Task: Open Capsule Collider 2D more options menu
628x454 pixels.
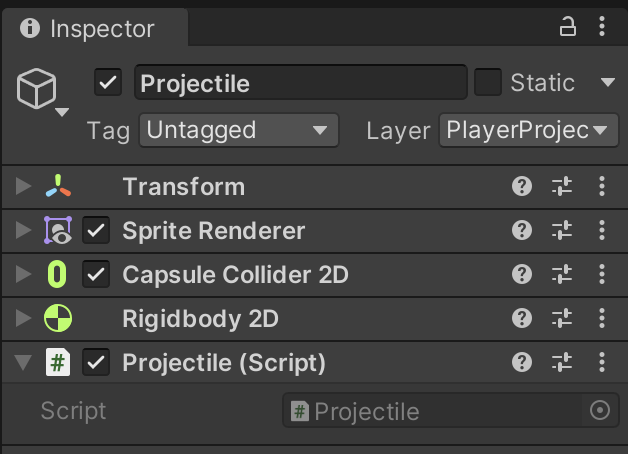Action: [601, 274]
